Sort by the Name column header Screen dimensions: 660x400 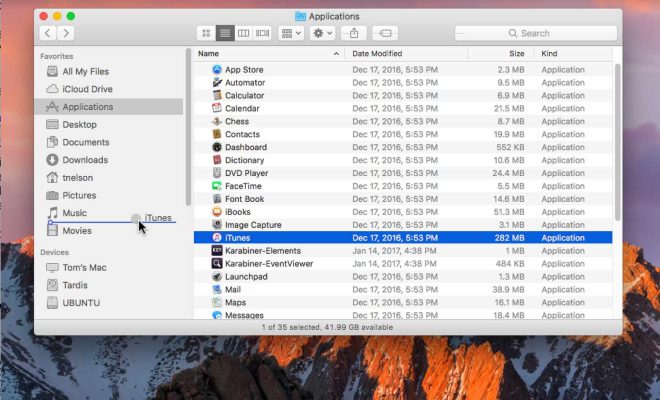269,53
